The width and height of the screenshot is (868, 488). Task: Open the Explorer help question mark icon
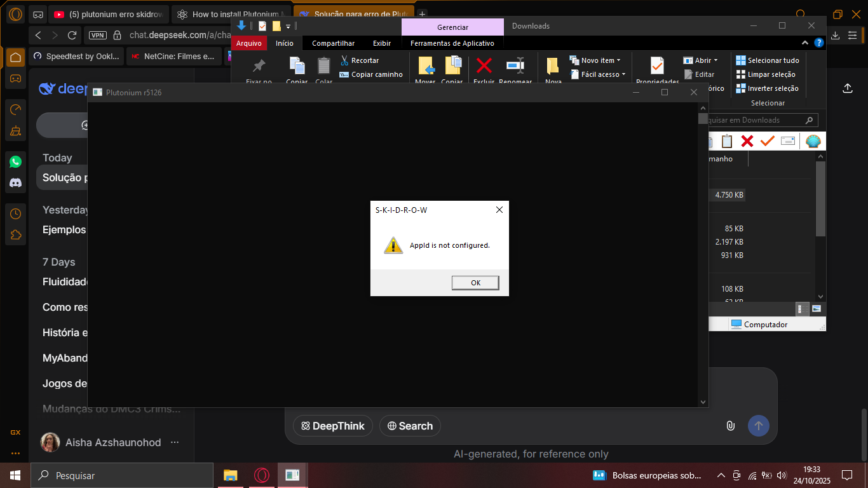pyautogui.click(x=819, y=43)
